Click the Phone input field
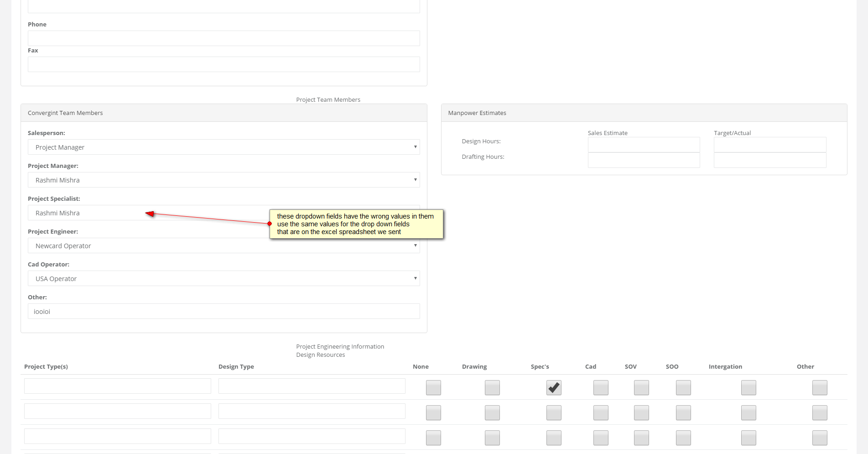 [223, 38]
